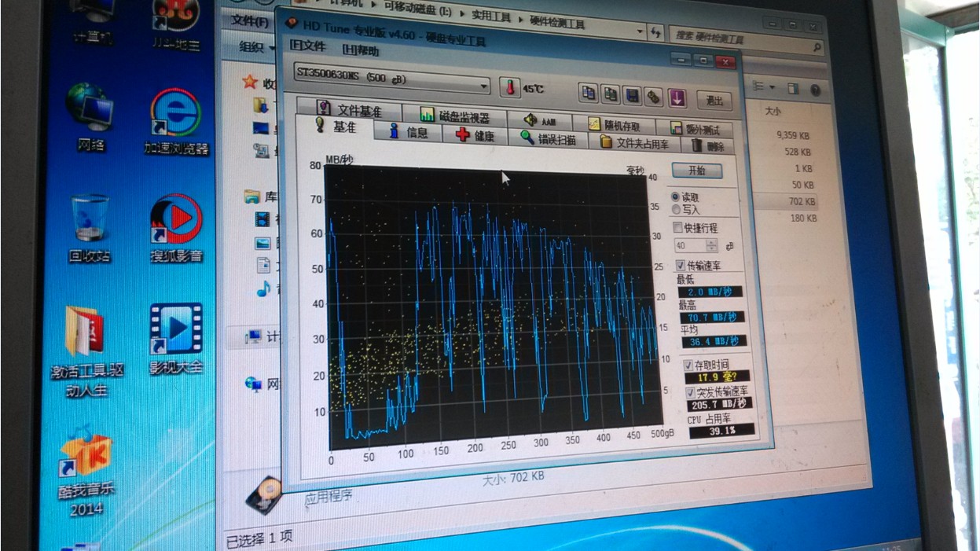Click 实用工具 breadcrumb in address bar
Viewport: 980px width, 551px height.
[x=491, y=15]
